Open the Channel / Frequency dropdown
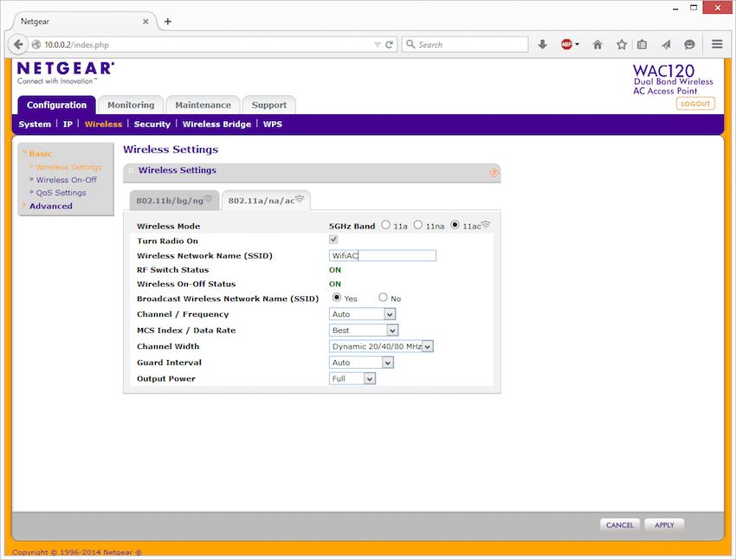Image resolution: width=736 pixels, height=560 pixels. pyautogui.click(x=362, y=314)
